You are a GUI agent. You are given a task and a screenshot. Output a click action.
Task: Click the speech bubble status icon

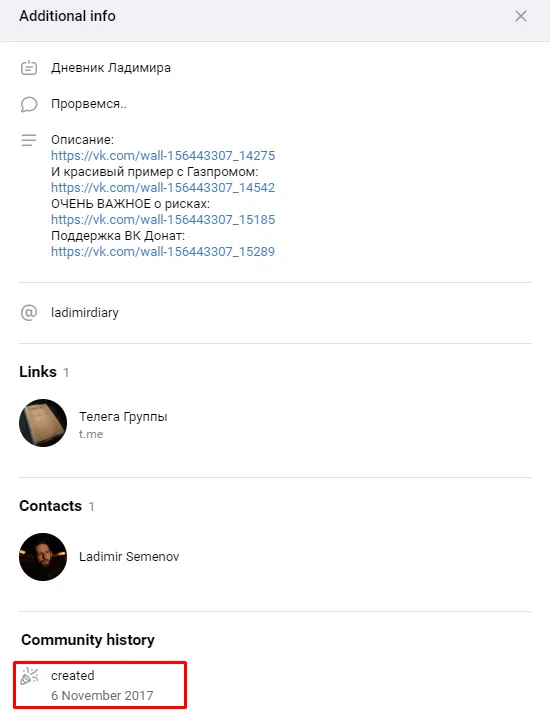(x=29, y=104)
